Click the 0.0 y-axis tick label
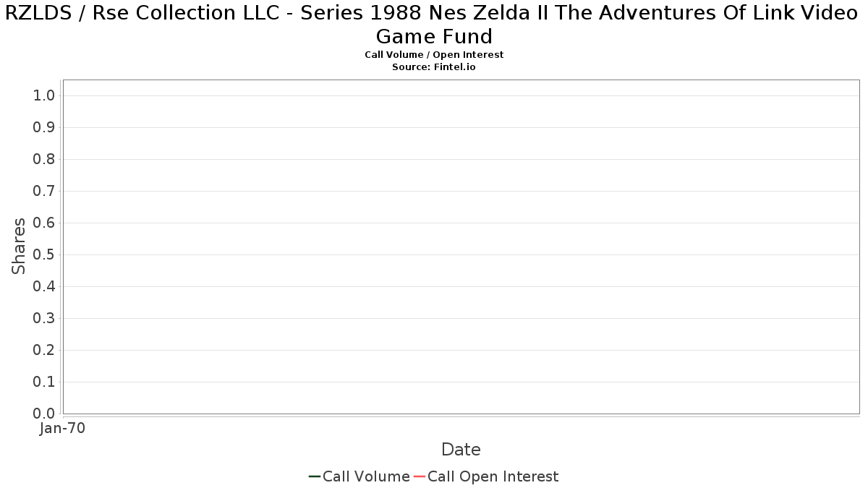Screen dimensions: 868x488 (45, 414)
